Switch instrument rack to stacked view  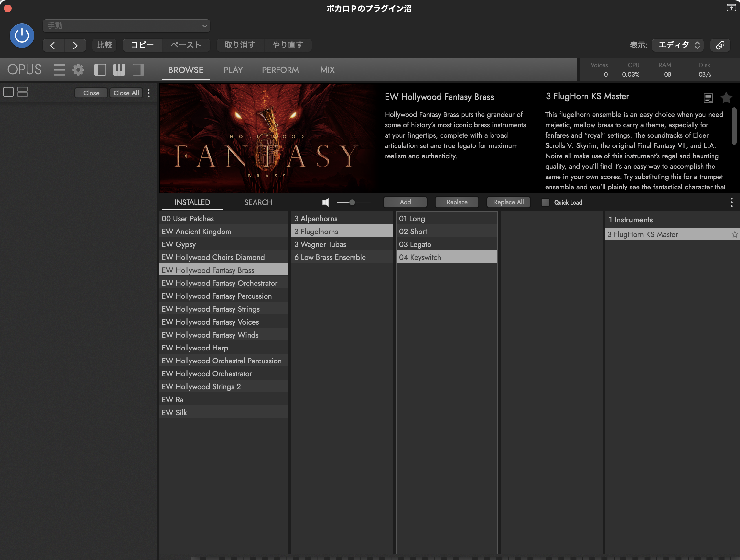tap(23, 92)
